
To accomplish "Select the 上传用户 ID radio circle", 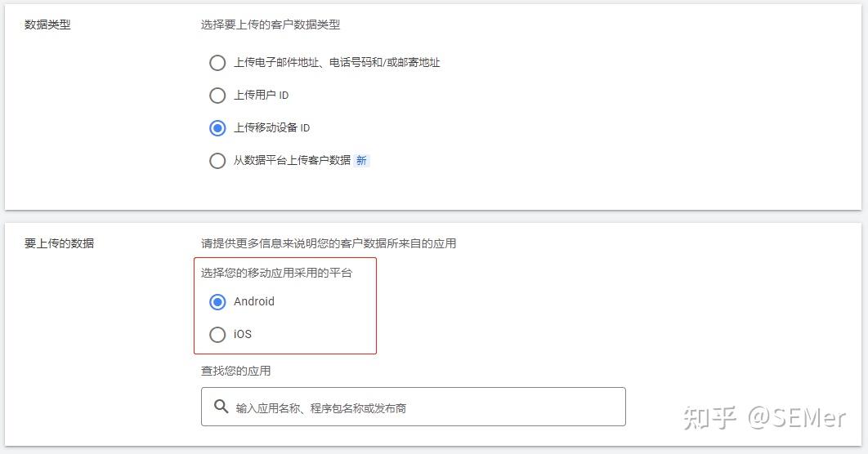I will coord(217,95).
